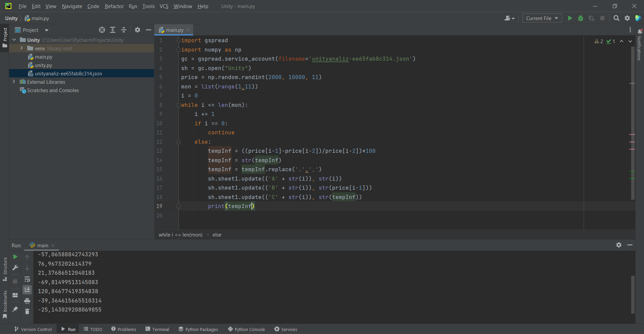The height and width of the screenshot is (334, 644).
Task: Close the main.py editor tab
Action: pos(188,30)
